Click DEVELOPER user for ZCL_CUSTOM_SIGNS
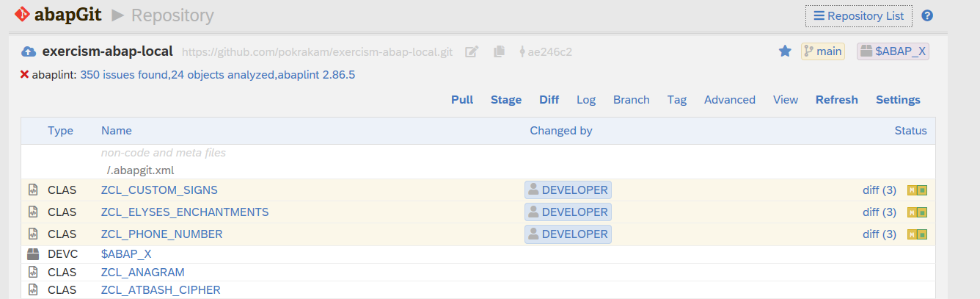This screenshot has height=299, width=980. coord(568,190)
